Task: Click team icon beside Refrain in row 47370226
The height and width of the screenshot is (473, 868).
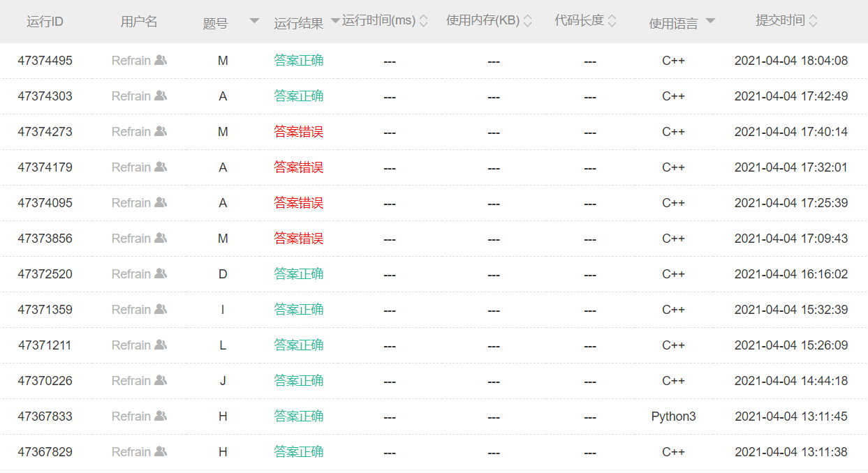Action: click(x=161, y=381)
